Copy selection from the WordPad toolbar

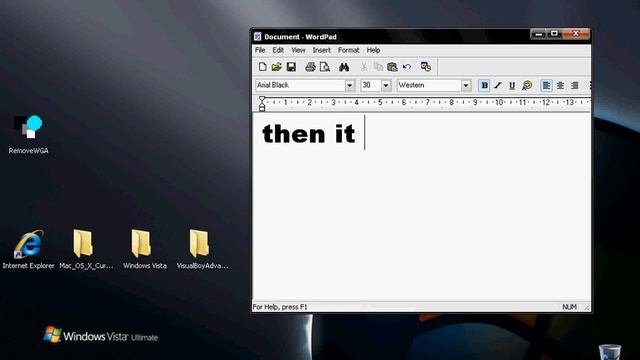378,67
